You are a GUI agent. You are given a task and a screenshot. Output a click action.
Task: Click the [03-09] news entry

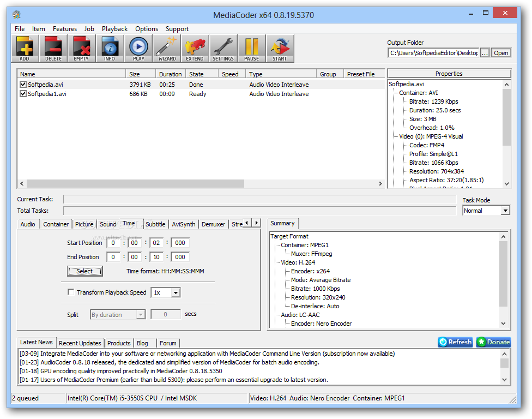tap(207, 354)
